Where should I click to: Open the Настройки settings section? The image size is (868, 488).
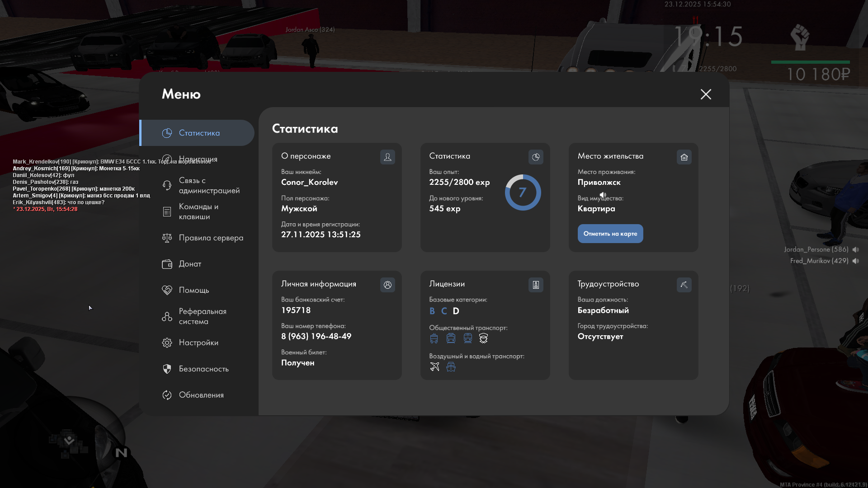point(198,343)
